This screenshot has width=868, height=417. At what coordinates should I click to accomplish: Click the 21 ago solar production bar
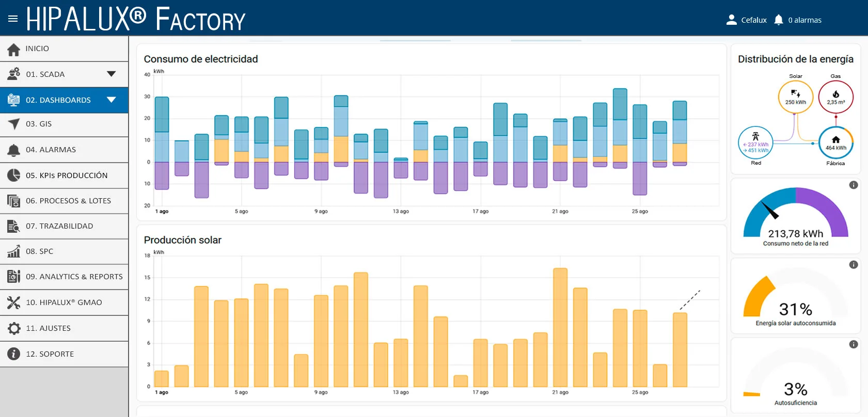(x=560, y=328)
